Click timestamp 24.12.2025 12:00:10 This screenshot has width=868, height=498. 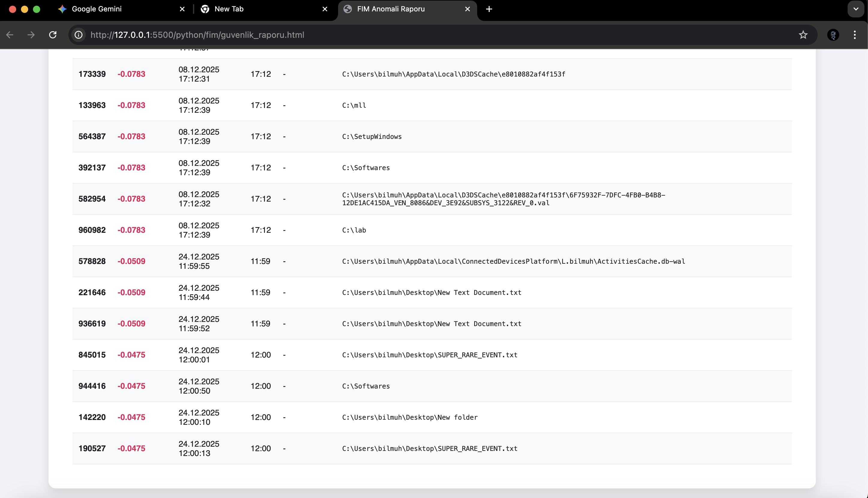click(199, 417)
